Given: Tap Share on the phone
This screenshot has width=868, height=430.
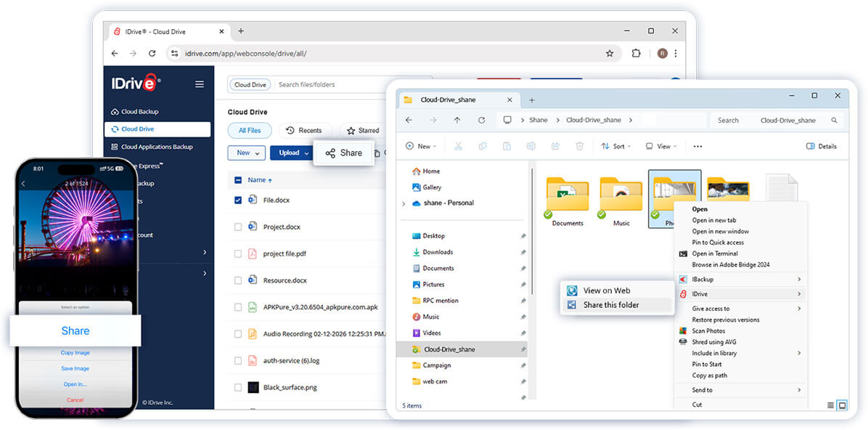Looking at the screenshot, I should click(x=75, y=330).
